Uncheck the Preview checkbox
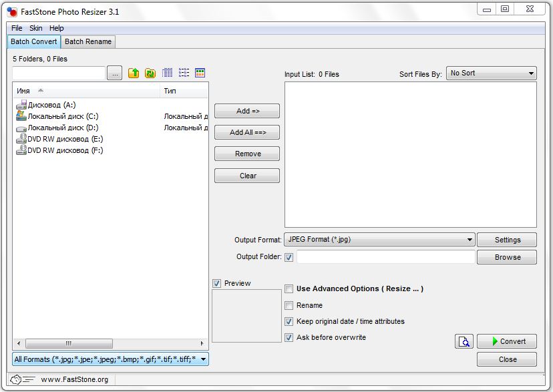The width and height of the screenshot is (553, 392). 216,283
